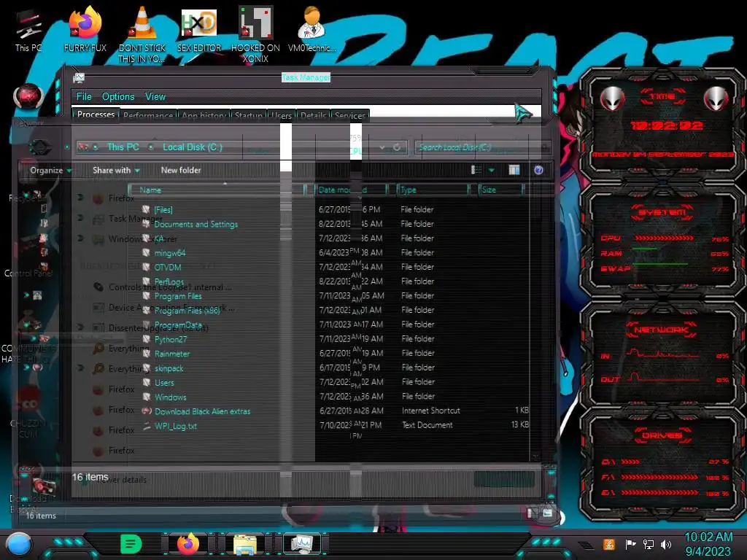Open the This PC desktop icon
Image resolution: width=747 pixels, height=560 pixels.
click(28, 31)
